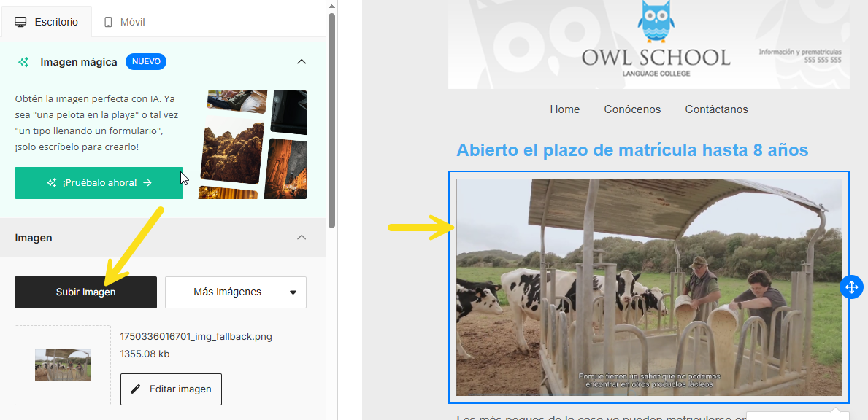Click the pencil icon in Editar imagen
The image size is (868, 420).
(x=136, y=389)
